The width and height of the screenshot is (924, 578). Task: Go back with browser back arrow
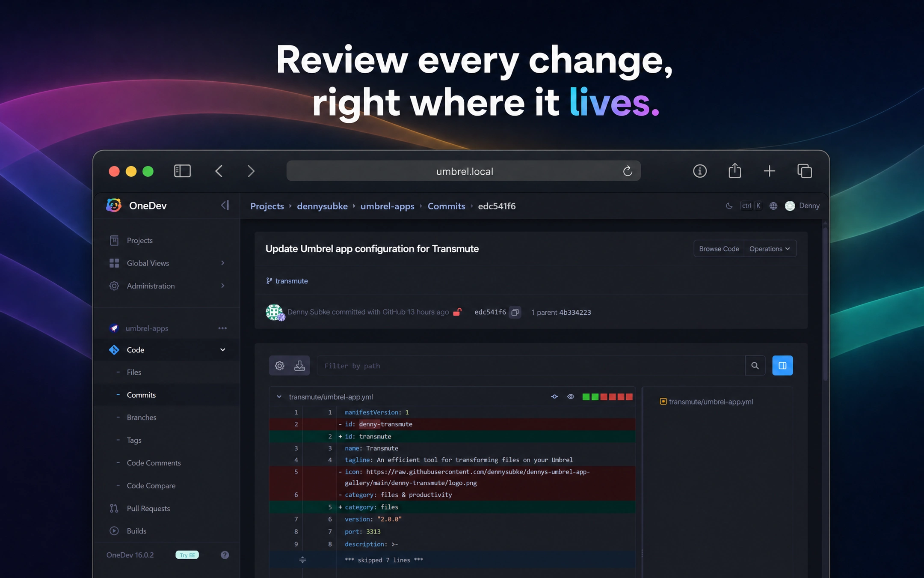(x=219, y=171)
